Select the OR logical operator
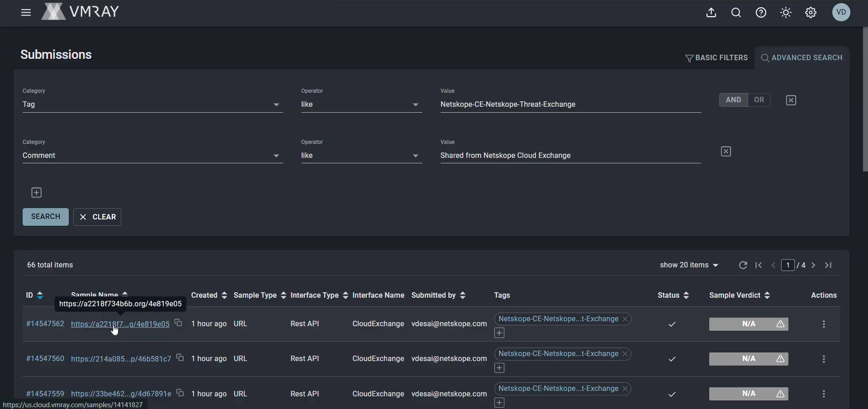 [x=759, y=100]
